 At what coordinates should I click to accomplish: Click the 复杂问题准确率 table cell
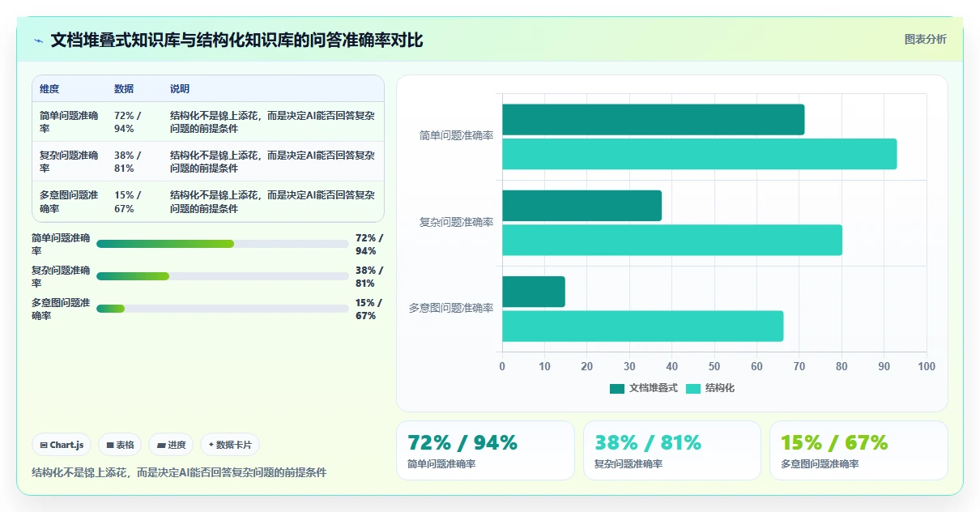[x=69, y=162]
